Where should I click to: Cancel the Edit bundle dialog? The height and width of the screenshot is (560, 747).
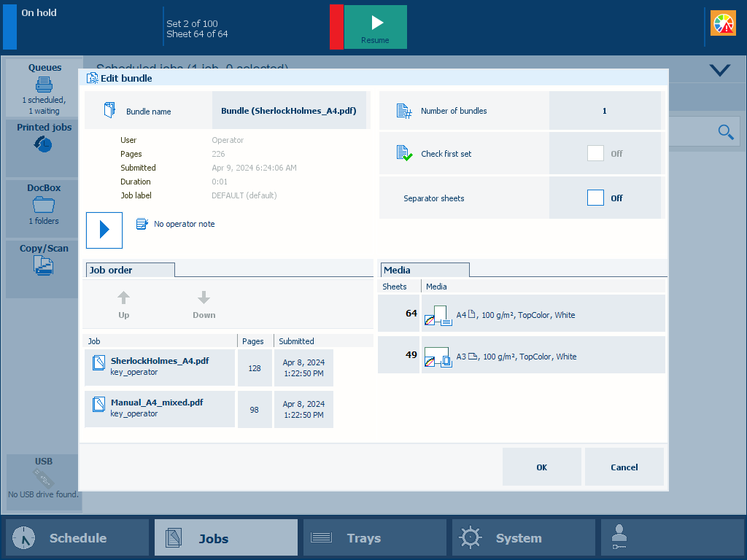[624, 467]
